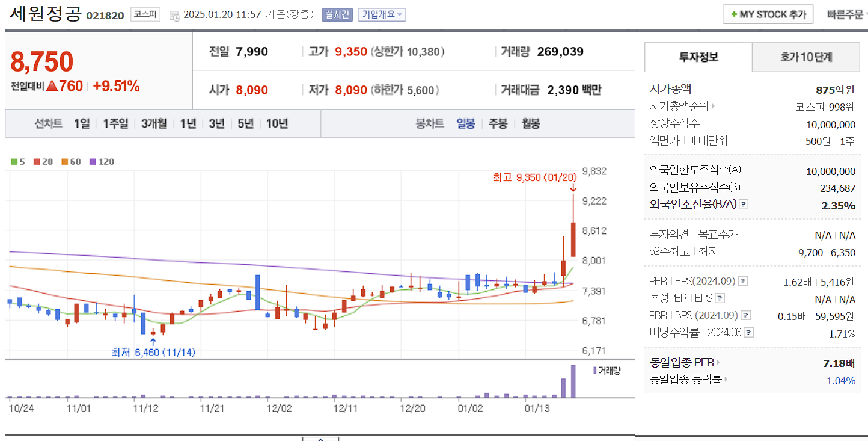This screenshot has width=868, height=441.
Task: Open the 추정PER EPS help icon
Action: click(x=719, y=298)
